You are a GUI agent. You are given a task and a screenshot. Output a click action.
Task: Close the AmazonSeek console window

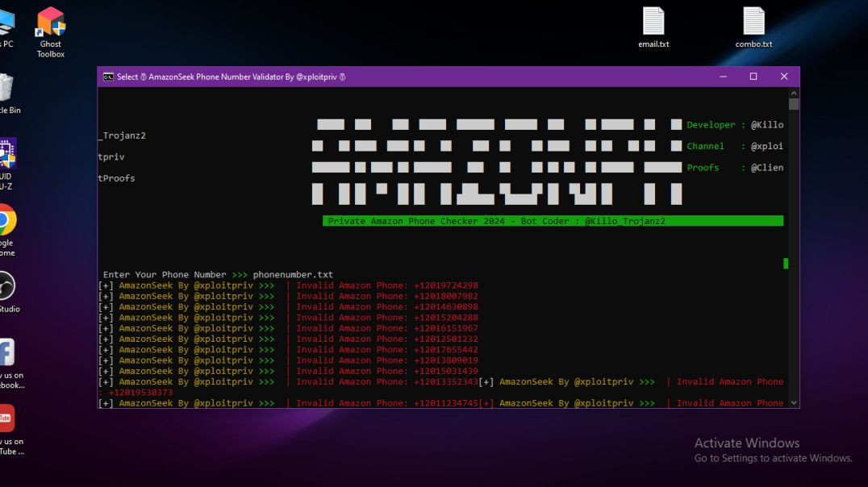784,77
